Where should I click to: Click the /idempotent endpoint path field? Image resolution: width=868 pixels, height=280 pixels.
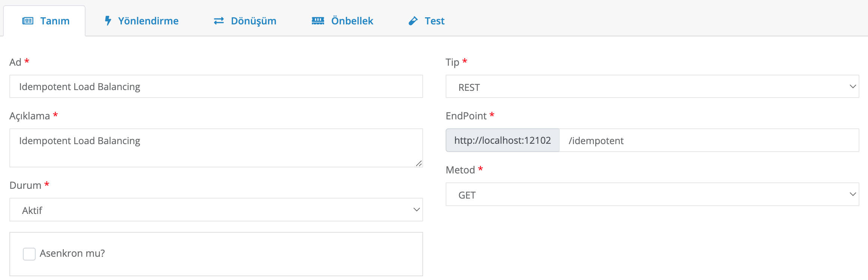pyautogui.click(x=709, y=140)
